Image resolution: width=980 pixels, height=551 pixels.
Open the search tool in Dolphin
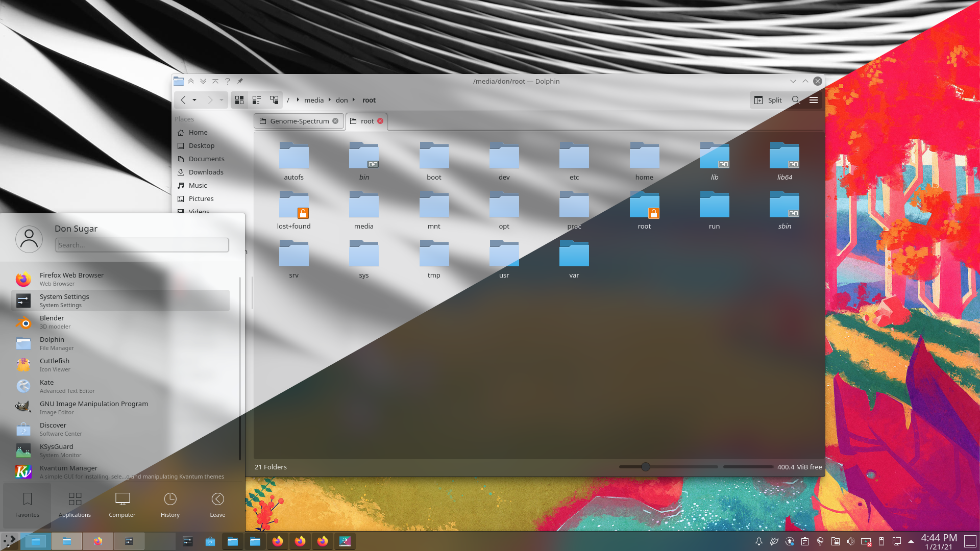pyautogui.click(x=796, y=100)
